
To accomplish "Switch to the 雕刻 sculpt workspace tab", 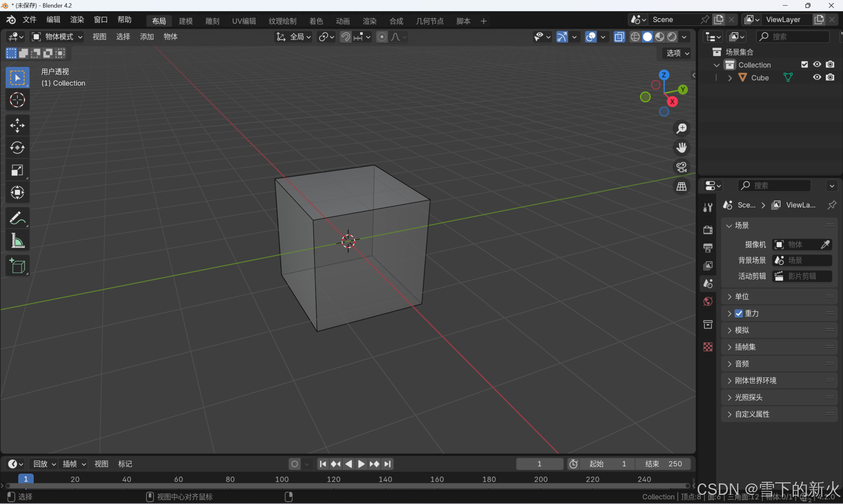I will pyautogui.click(x=212, y=21).
